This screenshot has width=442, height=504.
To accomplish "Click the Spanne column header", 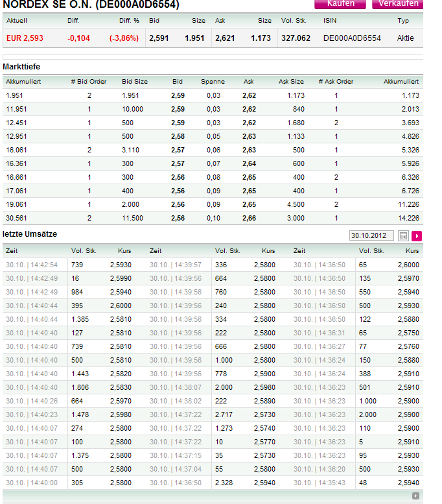I will pos(213,82).
